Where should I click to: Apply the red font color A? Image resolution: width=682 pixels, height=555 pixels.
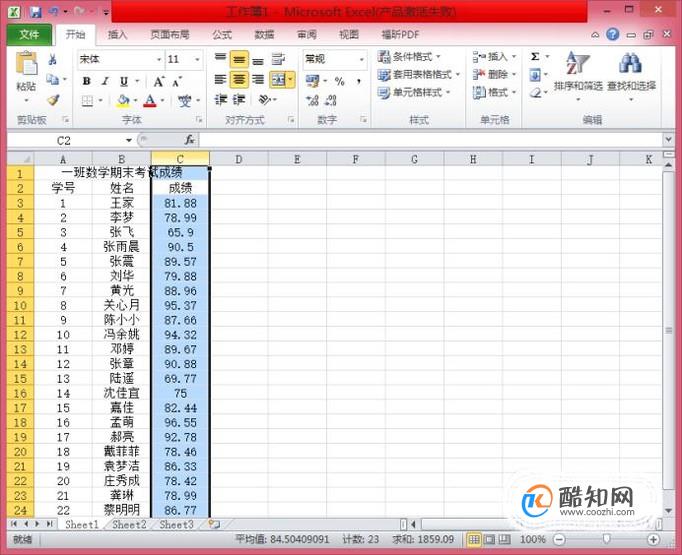pyautogui.click(x=150, y=101)
